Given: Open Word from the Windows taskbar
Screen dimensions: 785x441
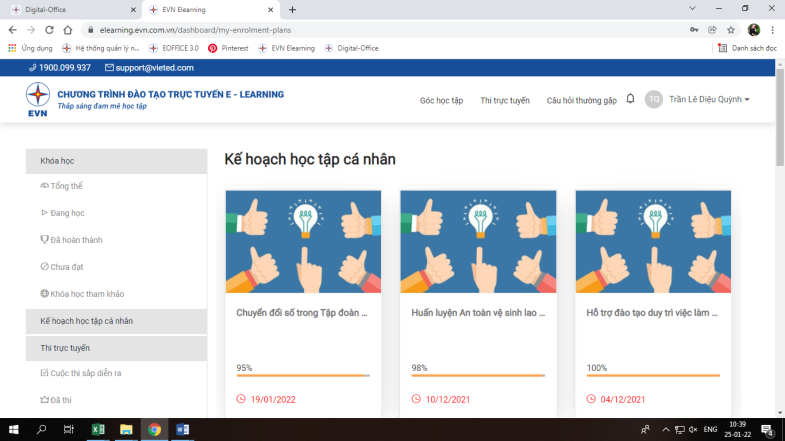Looking at the screenshot, I should (x=182, y=430).
